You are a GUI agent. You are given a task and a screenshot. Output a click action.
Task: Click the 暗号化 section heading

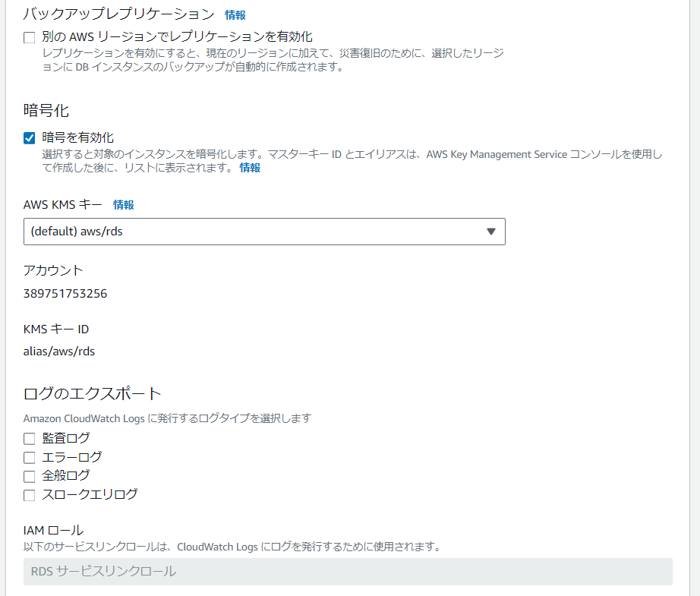pyautogui.click(x=46, y=110)
